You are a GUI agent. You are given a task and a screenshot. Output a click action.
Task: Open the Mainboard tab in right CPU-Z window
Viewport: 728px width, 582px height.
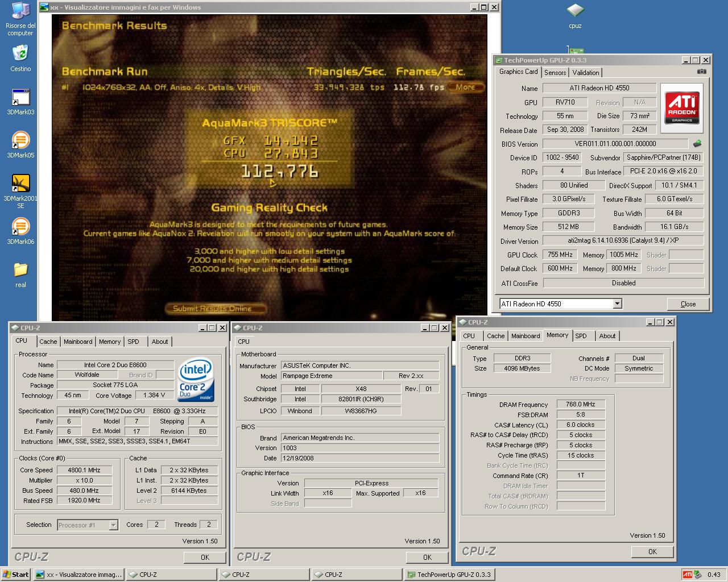tap(526, 336)
